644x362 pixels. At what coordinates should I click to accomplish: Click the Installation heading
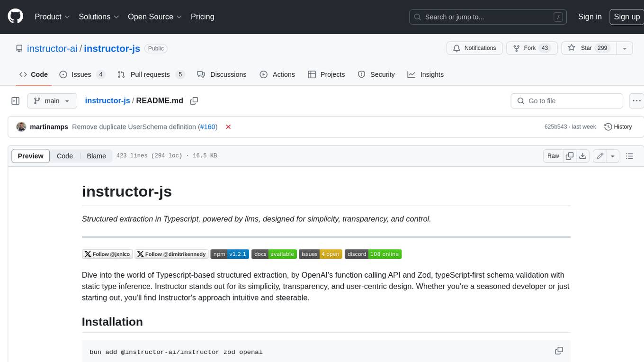pos(112,322)
